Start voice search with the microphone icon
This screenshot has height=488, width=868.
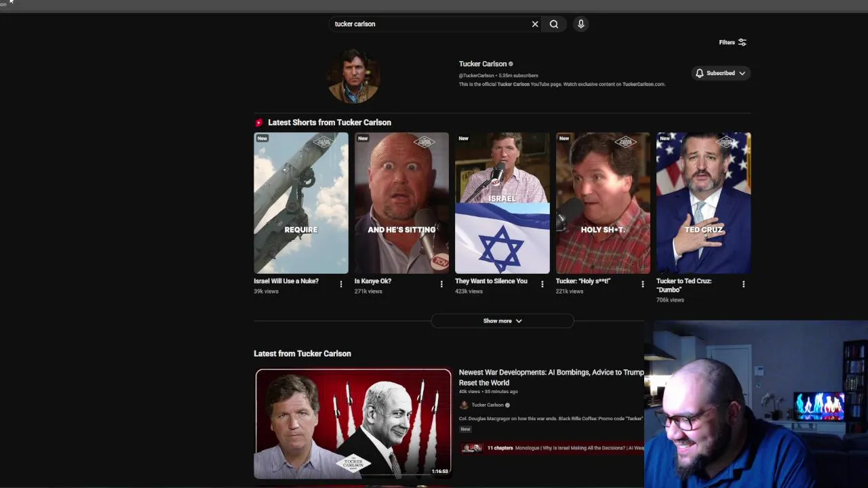(580, 24)
